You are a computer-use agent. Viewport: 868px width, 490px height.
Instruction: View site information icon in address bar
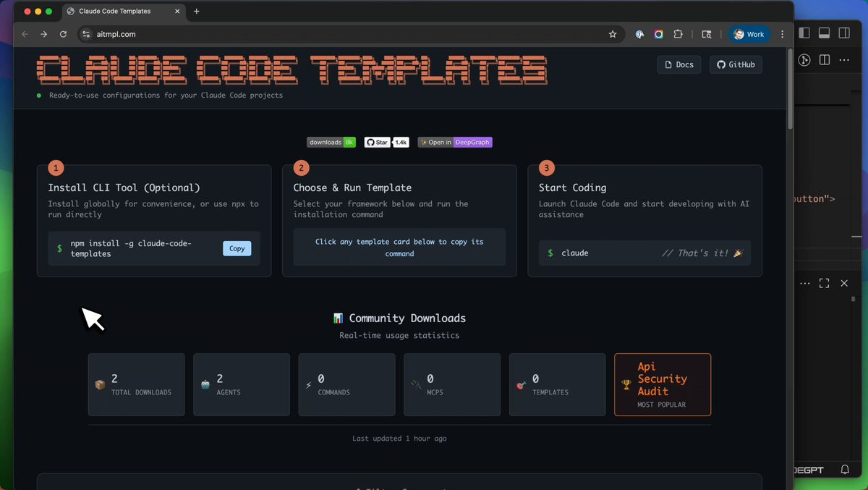point(86,34)
